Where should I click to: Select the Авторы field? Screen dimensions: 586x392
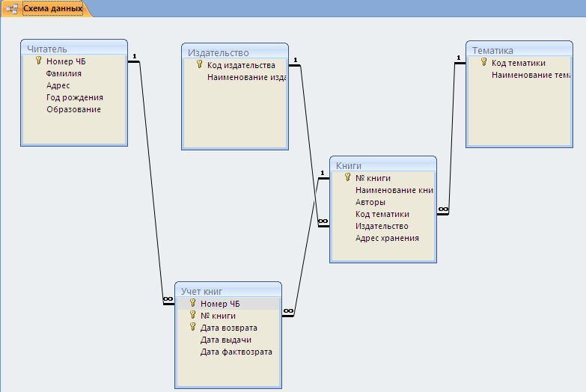383,202
